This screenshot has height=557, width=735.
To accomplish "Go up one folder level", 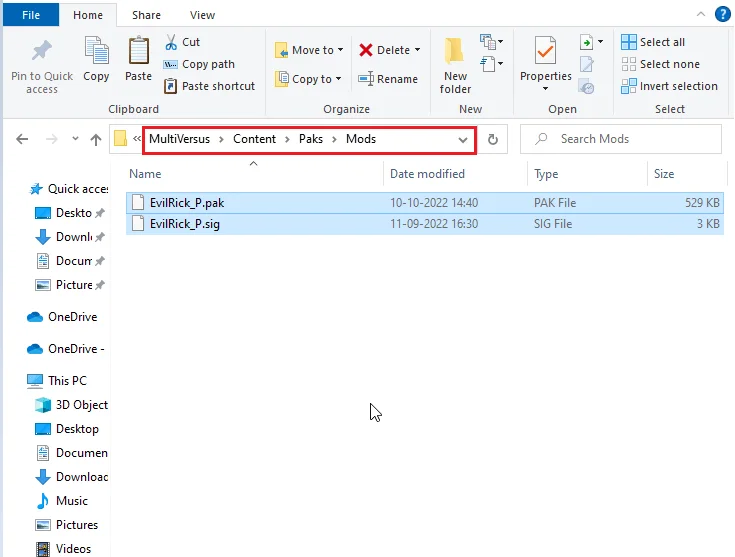I will coord(96,139).
